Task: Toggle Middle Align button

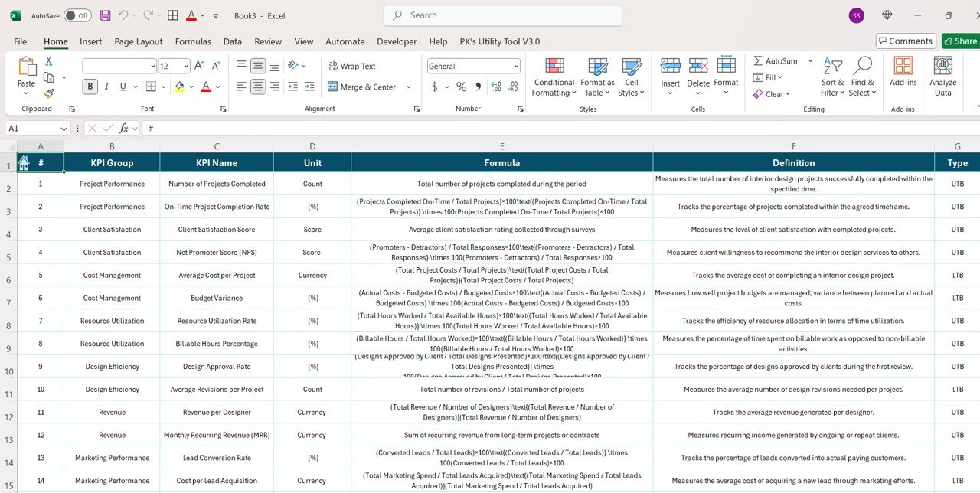Action: coord(258,66)
